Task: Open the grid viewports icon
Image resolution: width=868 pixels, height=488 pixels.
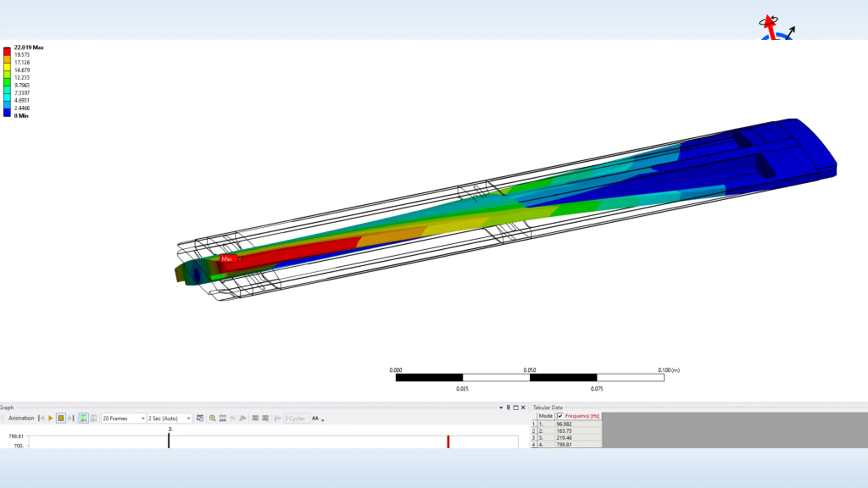Action: point(222,418)
